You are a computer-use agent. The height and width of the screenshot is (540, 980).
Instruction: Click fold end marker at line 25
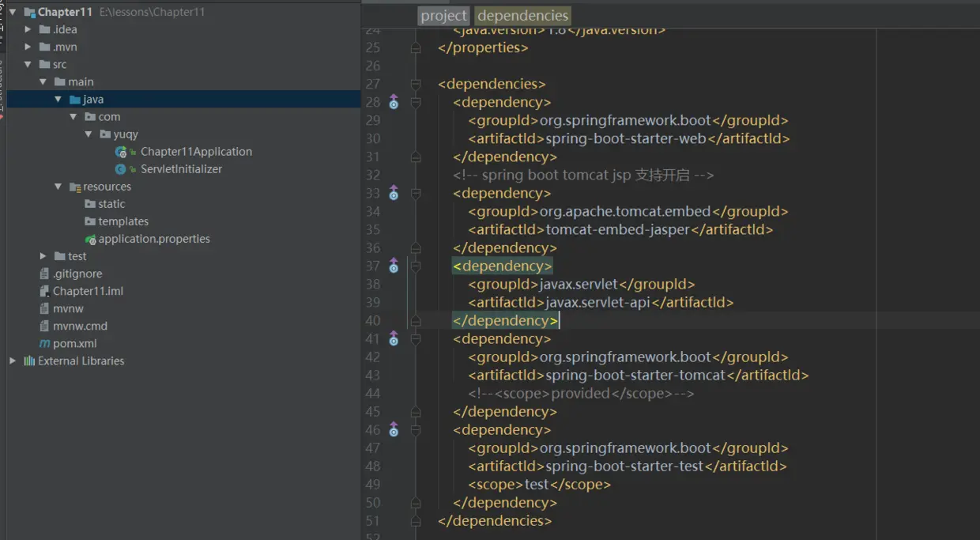pyautogui.click(x=416, y=47)
